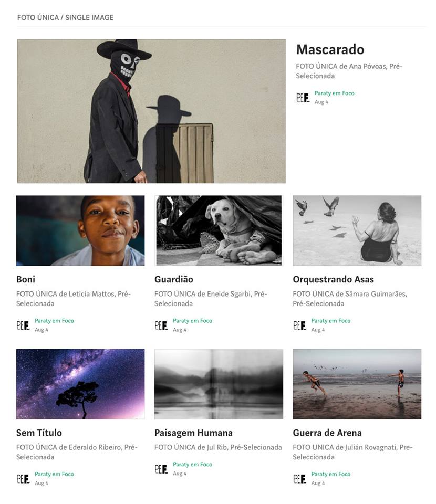Click the PEF logo under Orquestrando Asas
436x504 pixels.
tap(299, 325)
